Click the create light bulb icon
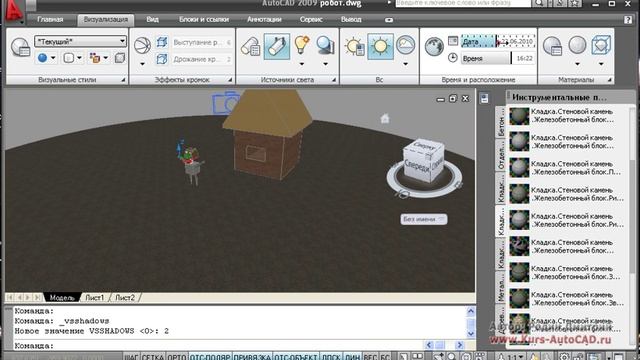640x360 pixels. click(x=302, y=44)
